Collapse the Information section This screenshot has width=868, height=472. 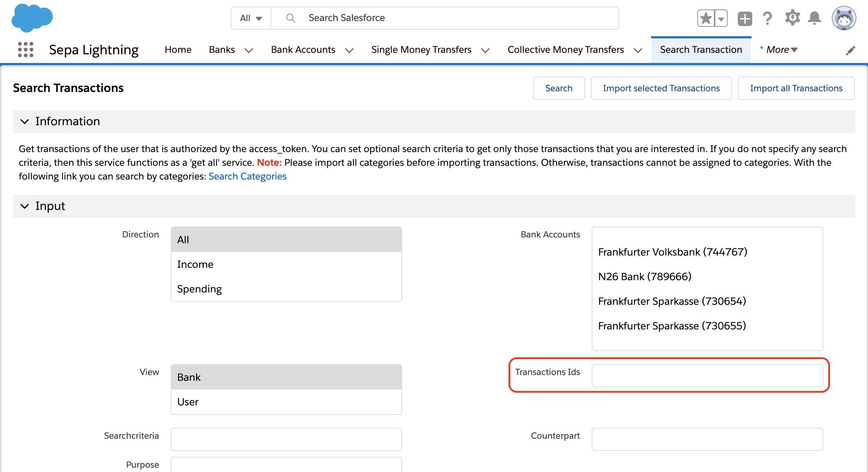25,121
